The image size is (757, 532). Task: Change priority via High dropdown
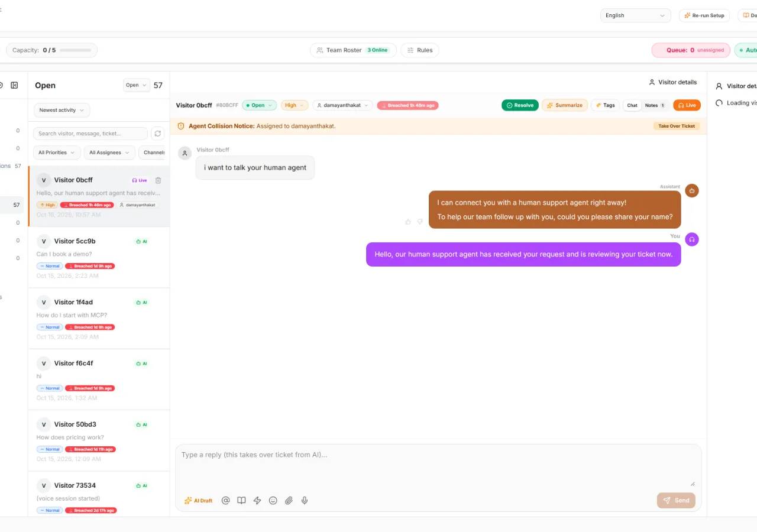pyautogui.click(x=295, y=105)
